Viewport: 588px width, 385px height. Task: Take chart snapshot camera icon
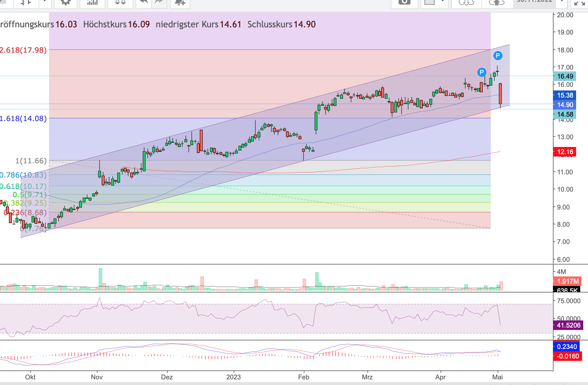click(x=404, y=2)
